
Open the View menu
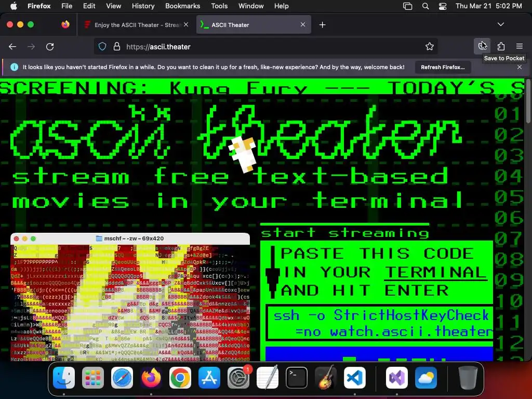tap(113, 6)
